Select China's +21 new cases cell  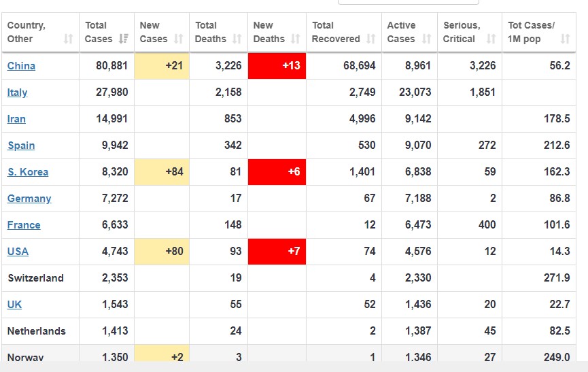(x=162, y=66)
